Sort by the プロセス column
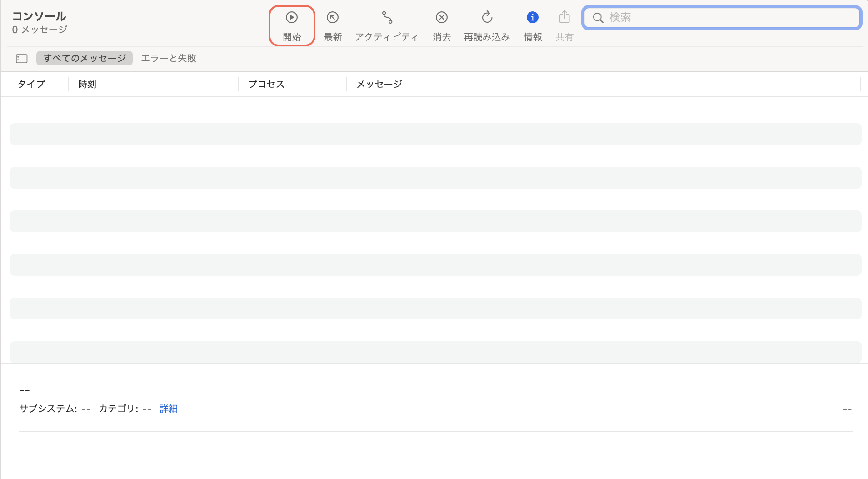This screenshot has width=868, height=479. coord(266,84)
